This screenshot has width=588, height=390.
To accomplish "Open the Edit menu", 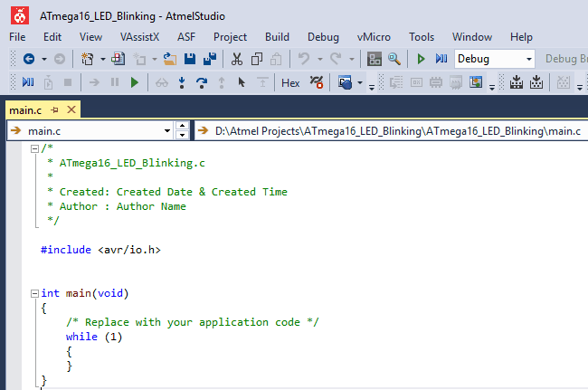I will click(52, 37).
